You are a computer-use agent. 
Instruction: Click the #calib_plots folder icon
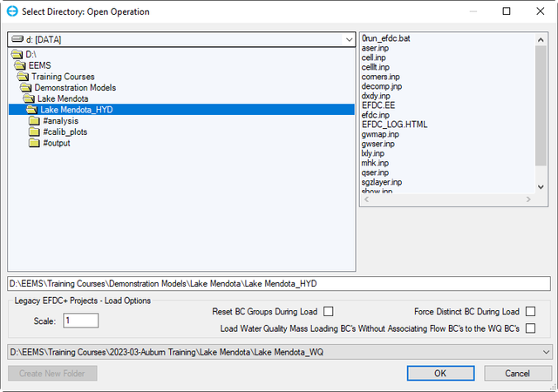[34, 132]
